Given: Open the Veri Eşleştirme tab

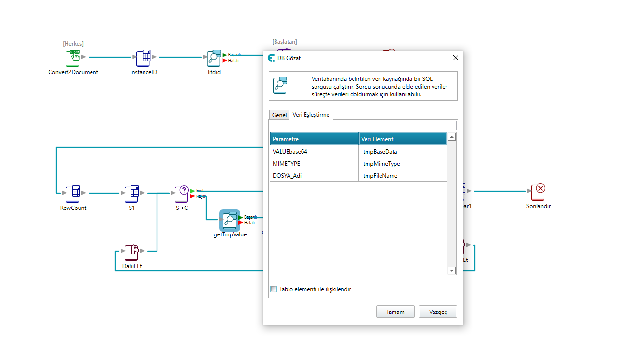Looking at the screenshot, I should (311, 115).
